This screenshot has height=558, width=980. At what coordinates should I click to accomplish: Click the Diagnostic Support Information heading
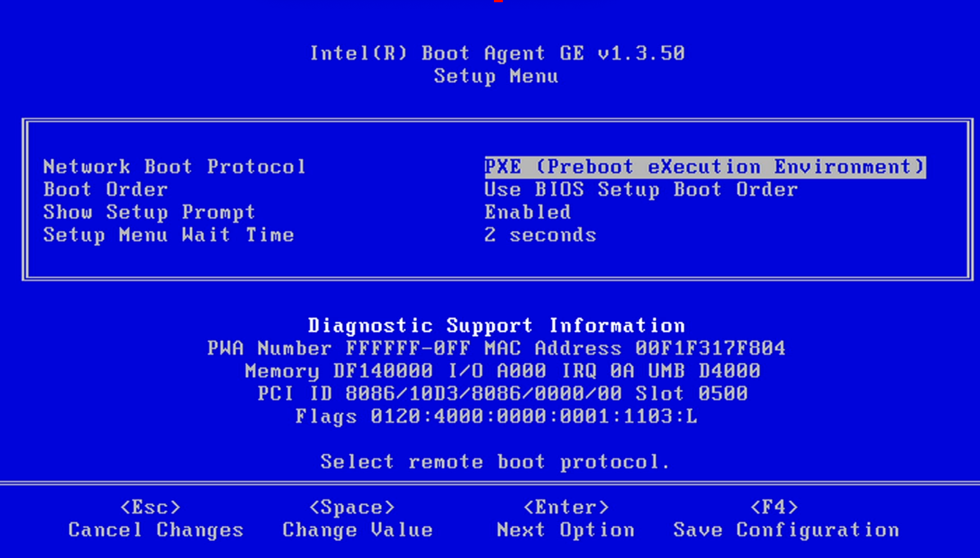(x=496, y=326)
